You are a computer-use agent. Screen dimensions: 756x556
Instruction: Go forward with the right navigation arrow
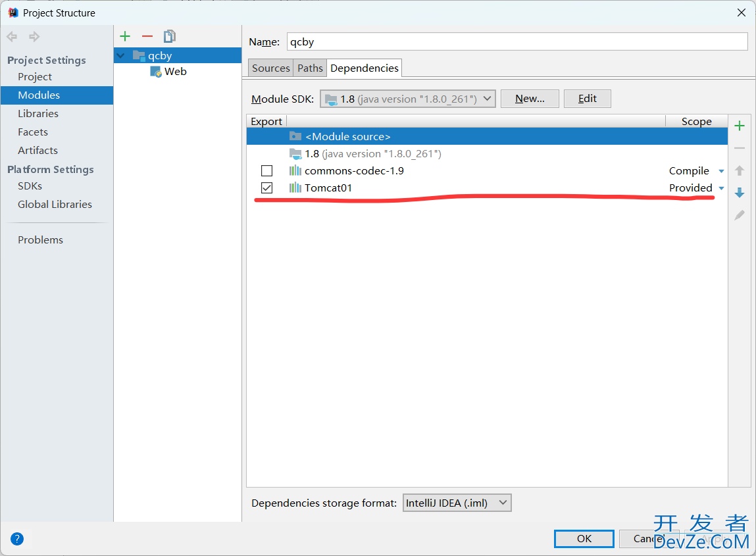(x=34, y=37)
